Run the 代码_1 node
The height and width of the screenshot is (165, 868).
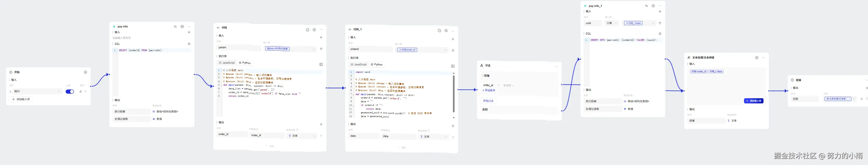446,31
